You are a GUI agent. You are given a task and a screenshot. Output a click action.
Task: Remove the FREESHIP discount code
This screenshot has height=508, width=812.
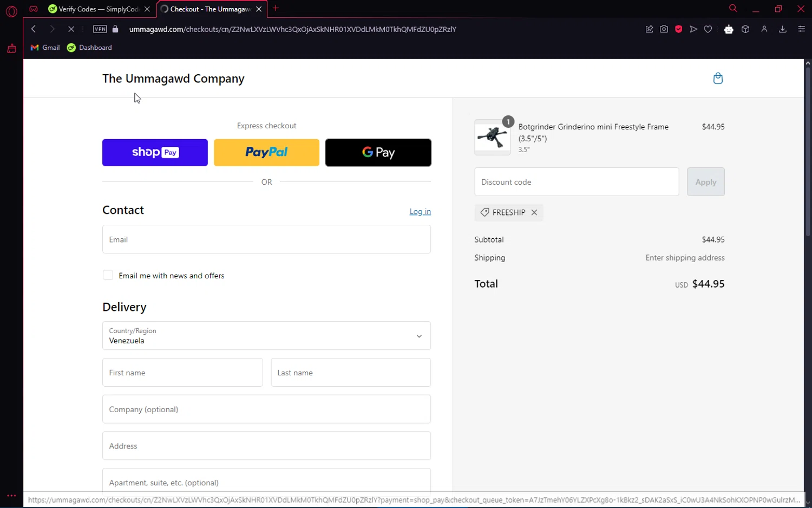pyautogui.click(x=534, y=212)
